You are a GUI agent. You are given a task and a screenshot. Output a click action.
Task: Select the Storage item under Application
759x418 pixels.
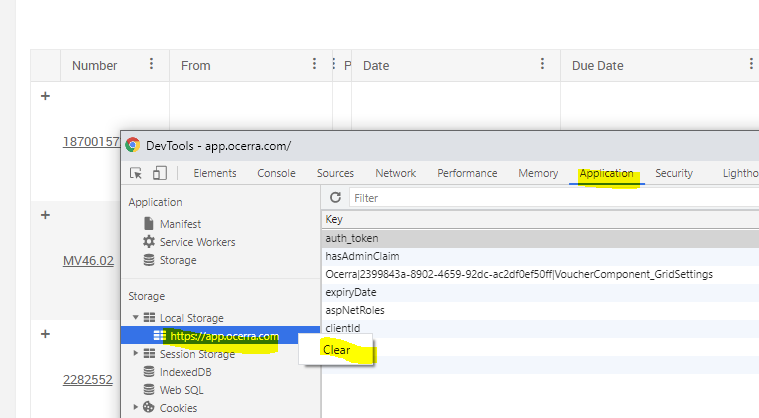178,260
